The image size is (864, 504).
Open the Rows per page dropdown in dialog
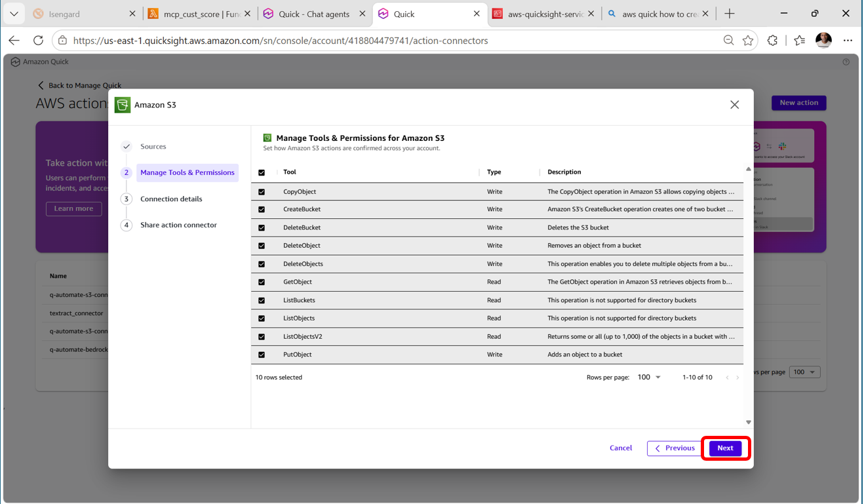(x=649, y=378)
